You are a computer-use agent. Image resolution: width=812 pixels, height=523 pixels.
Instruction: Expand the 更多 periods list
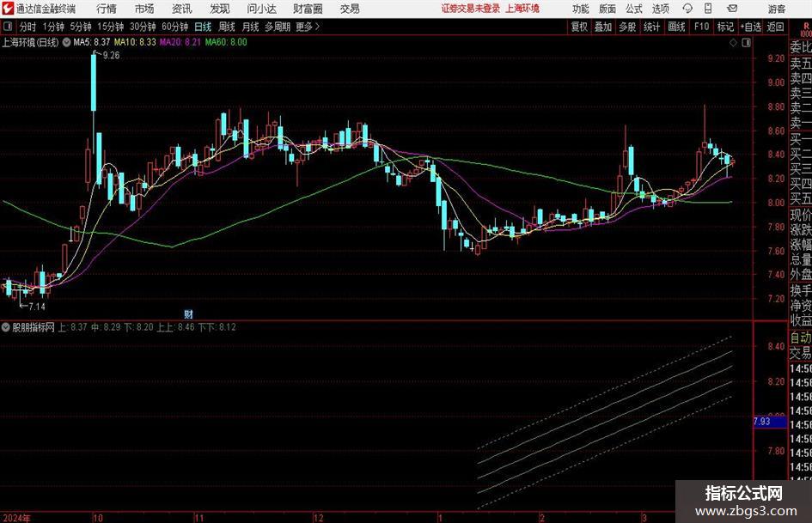(308, 27)
